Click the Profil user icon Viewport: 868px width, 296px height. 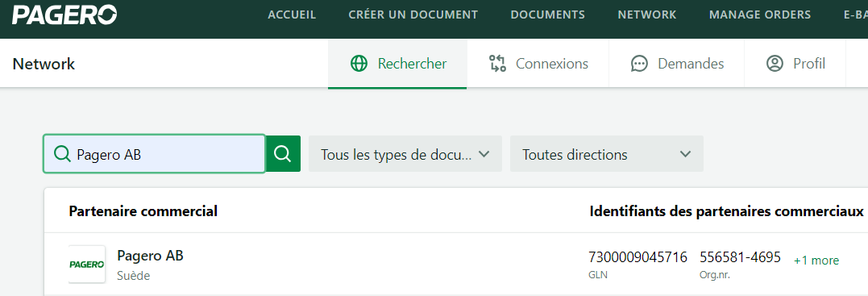tap(775, 64)
